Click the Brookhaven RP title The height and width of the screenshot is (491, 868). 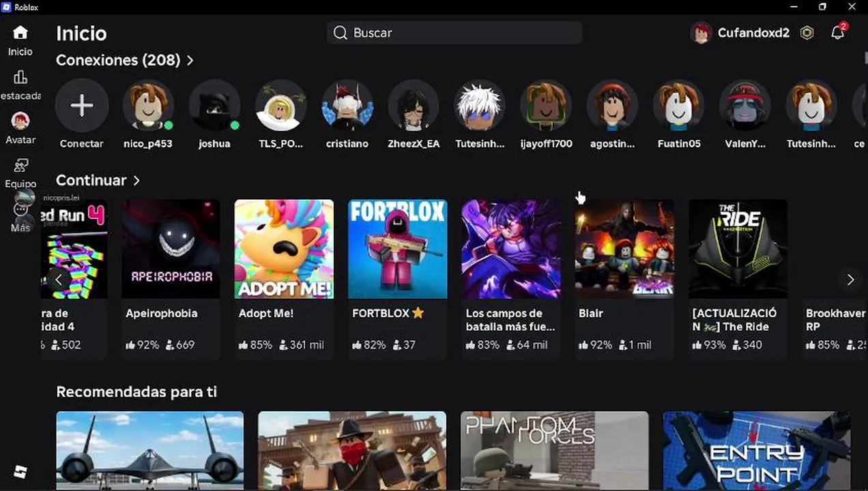[835, 320]
